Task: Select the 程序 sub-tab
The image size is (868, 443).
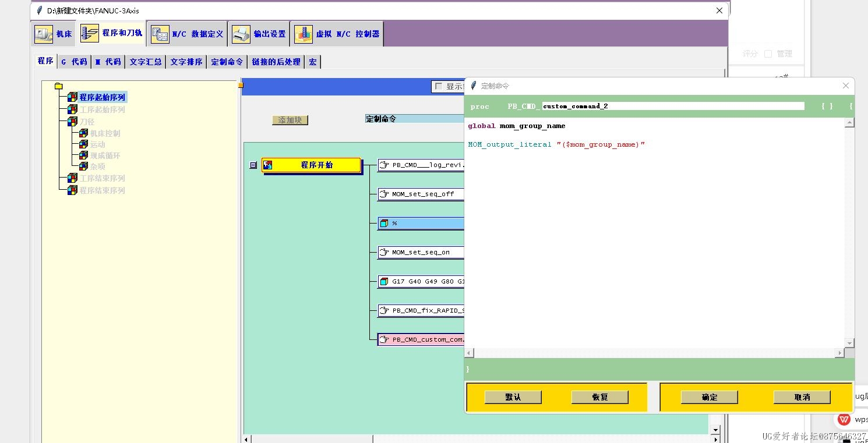Action: pyautogui.click(x=45, y=61)
